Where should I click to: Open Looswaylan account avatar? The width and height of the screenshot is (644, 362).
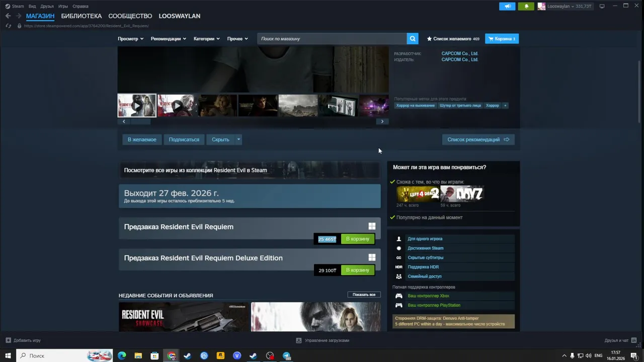pos(541,6)
